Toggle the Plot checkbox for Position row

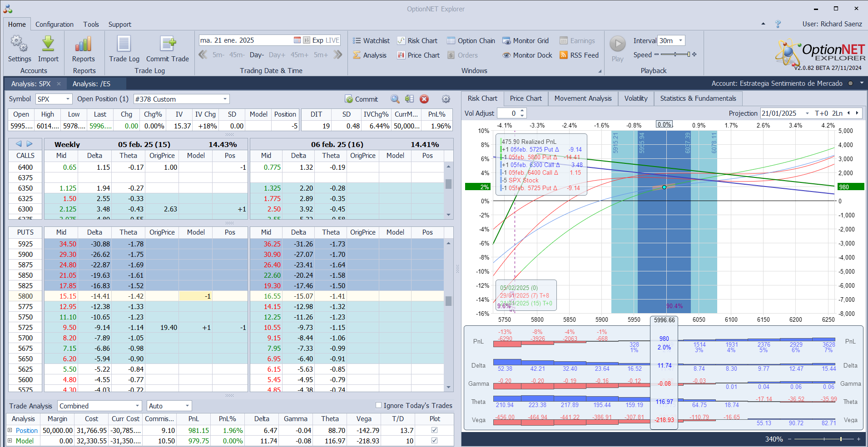pyautogui.click(x=434, y=430)
